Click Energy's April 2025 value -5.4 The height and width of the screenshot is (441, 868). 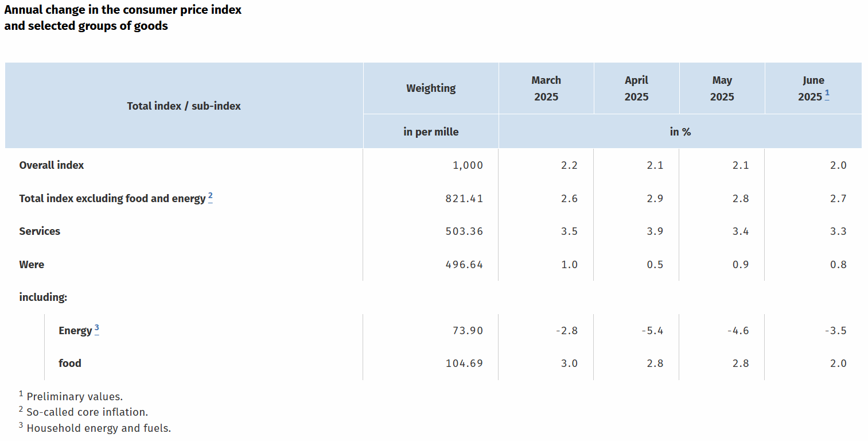click(652, 331)
